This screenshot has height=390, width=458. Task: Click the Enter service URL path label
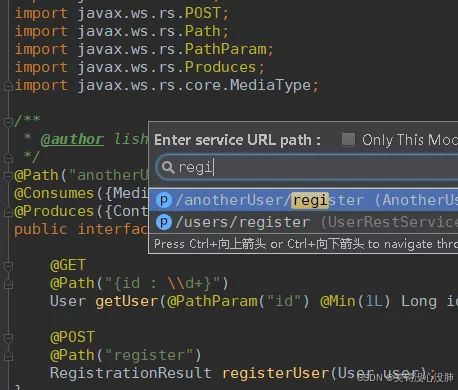tap(237, 140)
